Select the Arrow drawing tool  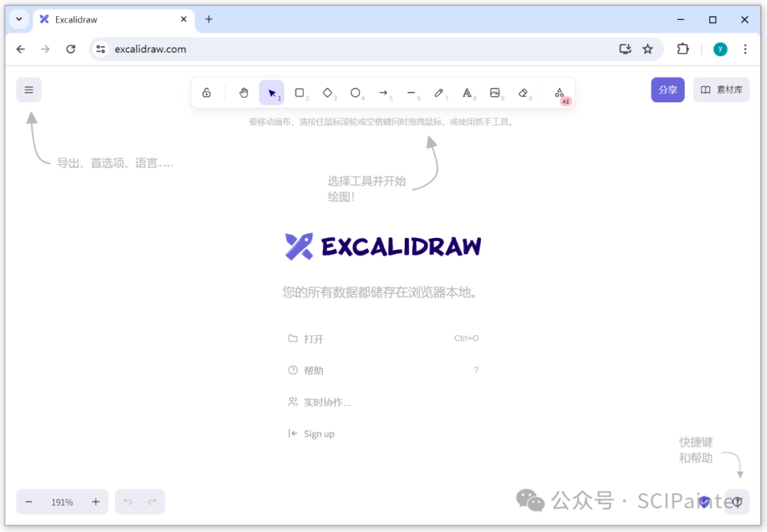pos(383,92)
